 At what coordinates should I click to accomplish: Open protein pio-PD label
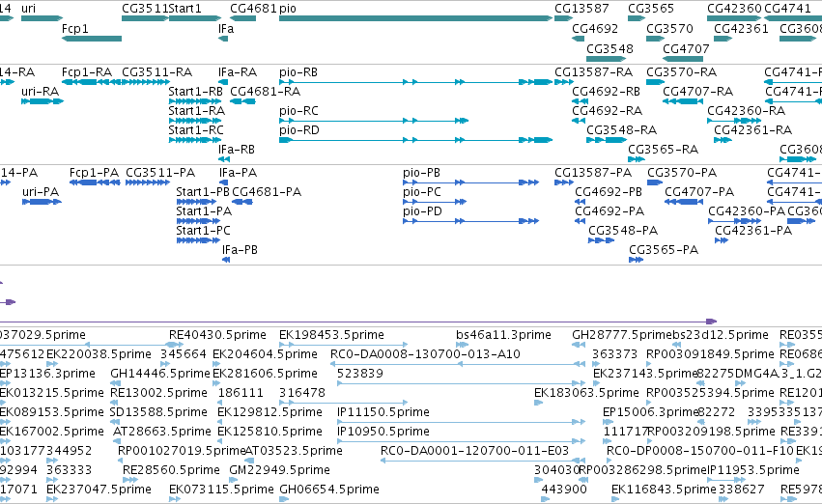(422, 211)
